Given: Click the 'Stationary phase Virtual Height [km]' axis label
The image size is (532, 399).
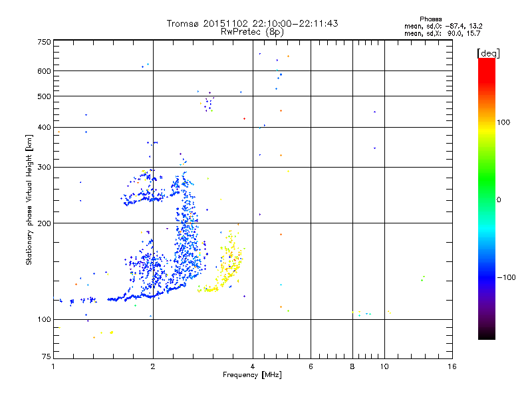Looking at the screenshot, I should [29, 200].
